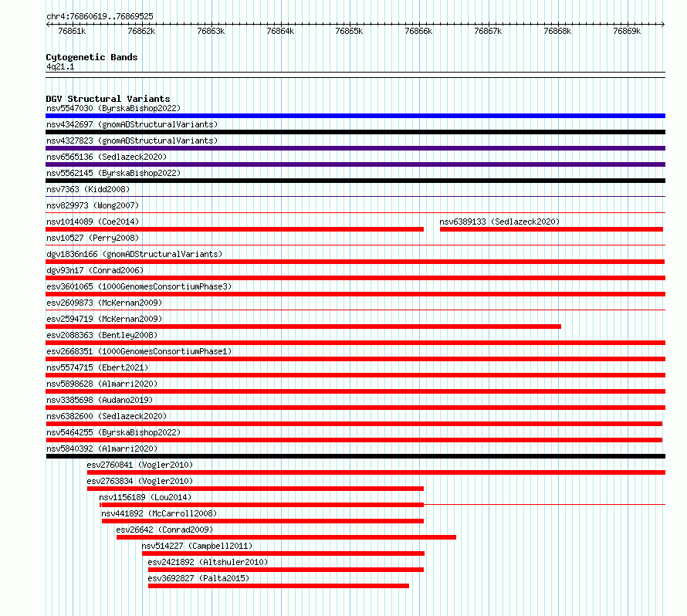The image size is (687, 616).
Task: Click the nsv829973 (Wong2007) label
Action: 93,205
